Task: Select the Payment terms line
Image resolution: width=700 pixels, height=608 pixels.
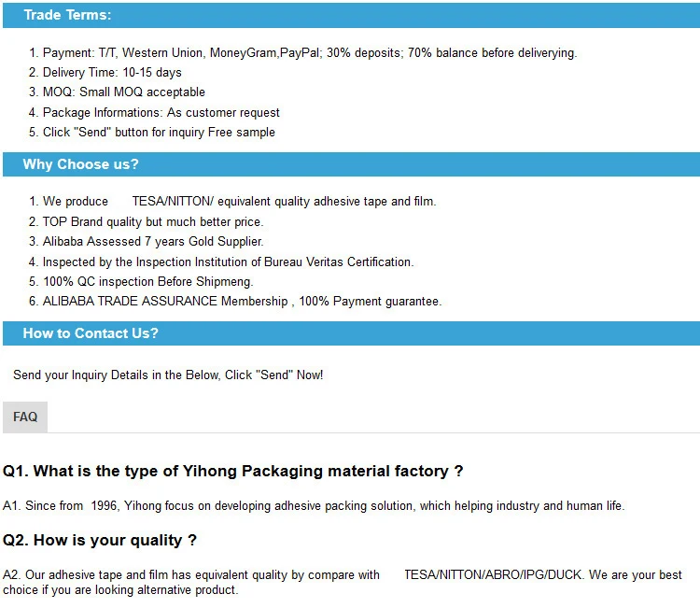Action: click(302, 53)
